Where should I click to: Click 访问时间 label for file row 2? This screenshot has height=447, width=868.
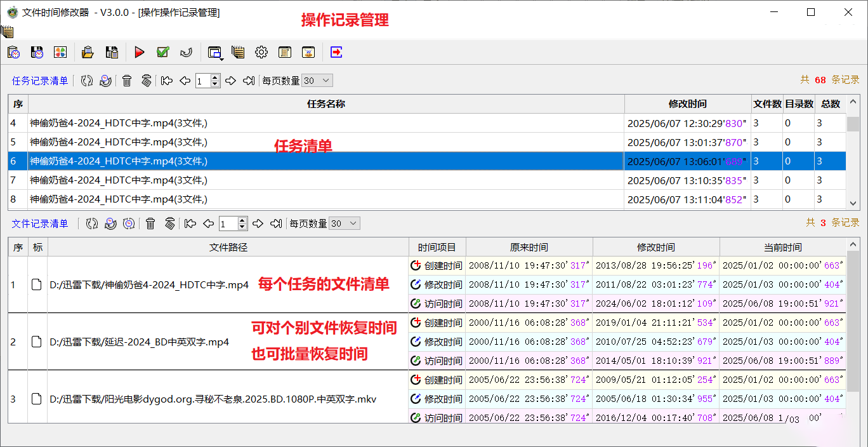(444, 361)
